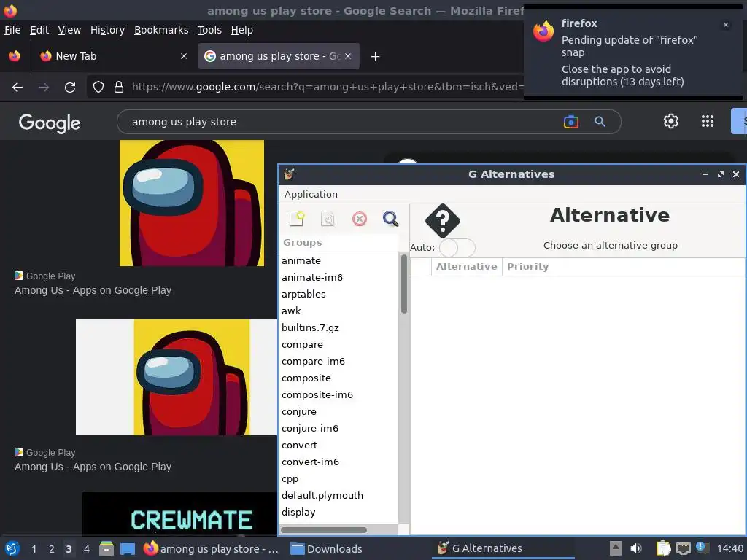The width and height of the screenshot is (747, 560).
Task: Open the Firefox Tools menu
Action: (x=209, y=30)
